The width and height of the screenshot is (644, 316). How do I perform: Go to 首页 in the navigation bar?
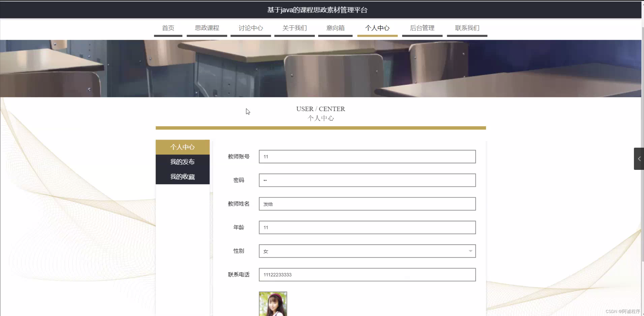tap(168, 28)
